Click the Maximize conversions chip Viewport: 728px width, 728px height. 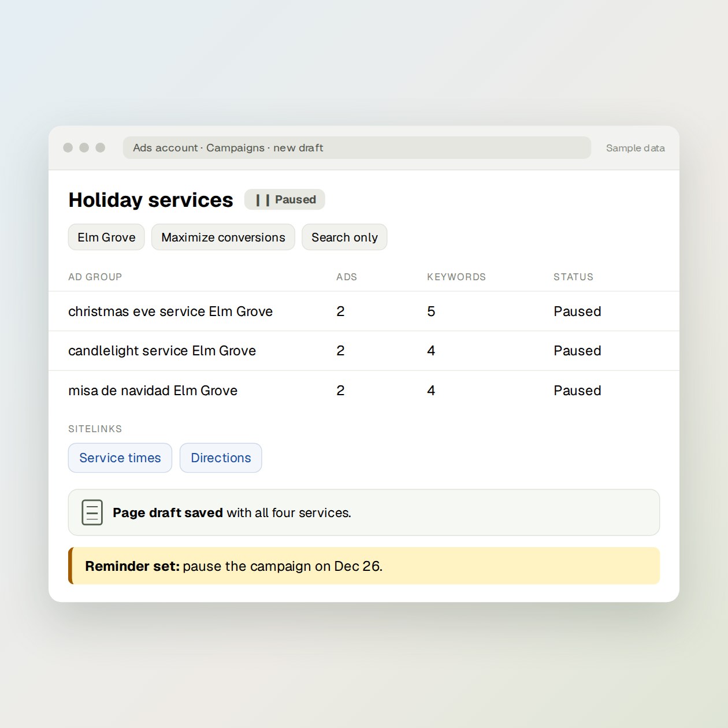coord(223,237)
